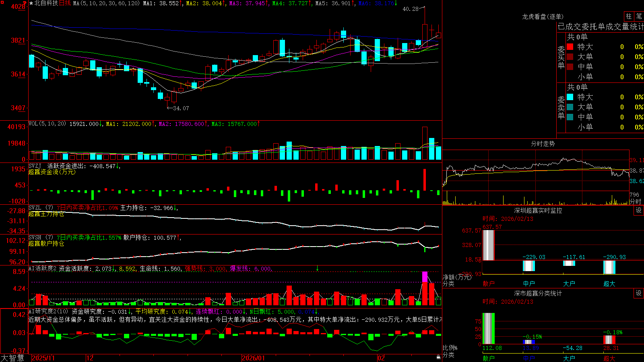644x362 pixels.
Task: Click the 委卖单 section label
Action: pyautogui.click(x=561, y=107)
